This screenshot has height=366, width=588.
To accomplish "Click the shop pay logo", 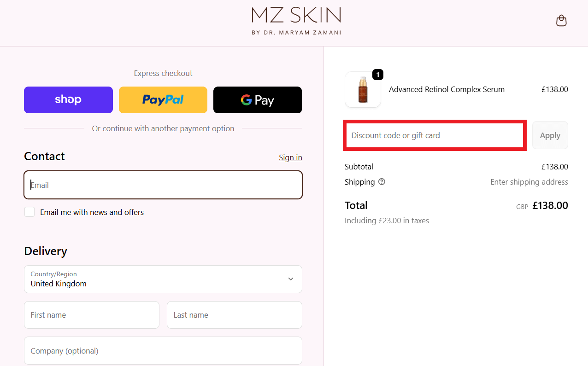I will click(68, 99).
